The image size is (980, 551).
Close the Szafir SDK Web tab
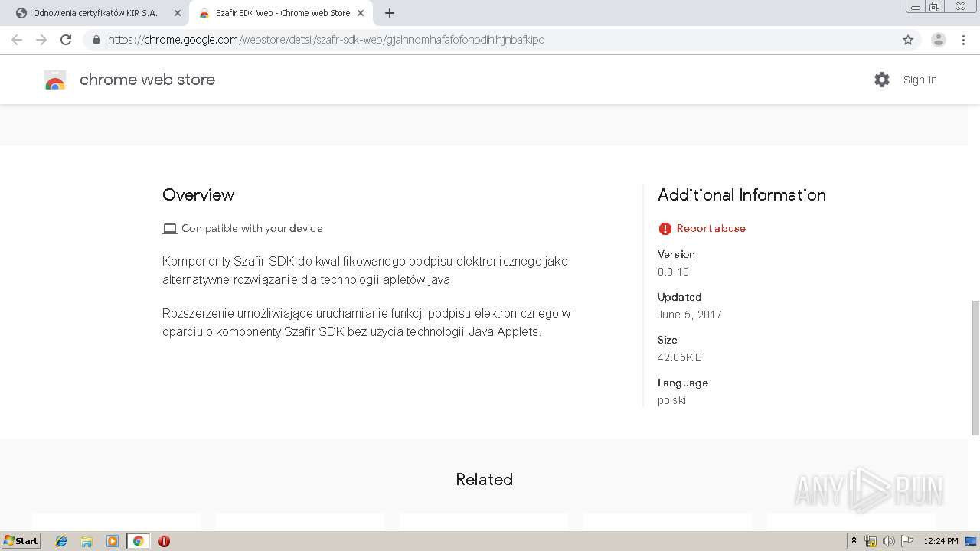pyautogui.click(x=361, y=13)
